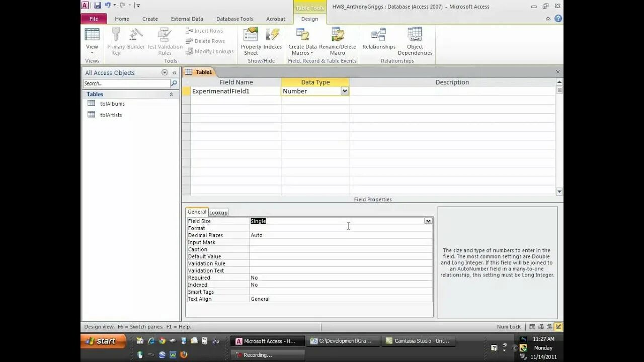
Task: Open Object Dependencies pane
Action: click(415, 41)
